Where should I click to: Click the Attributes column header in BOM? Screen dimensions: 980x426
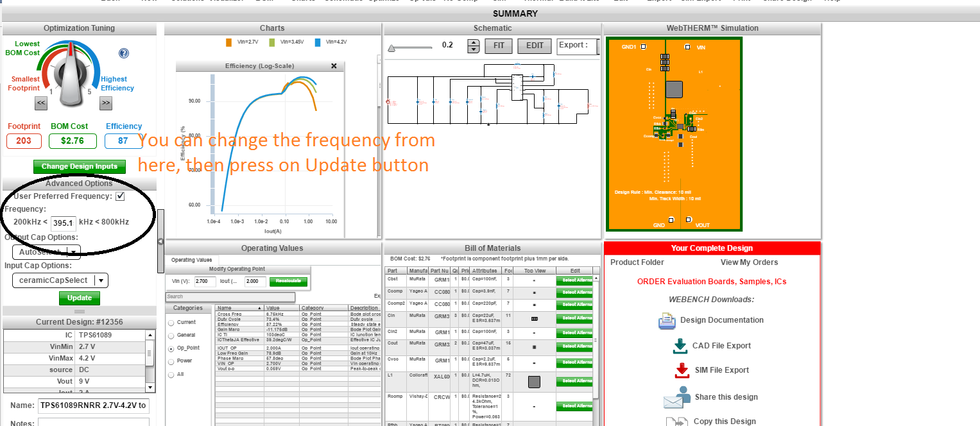tap(486, 271)
